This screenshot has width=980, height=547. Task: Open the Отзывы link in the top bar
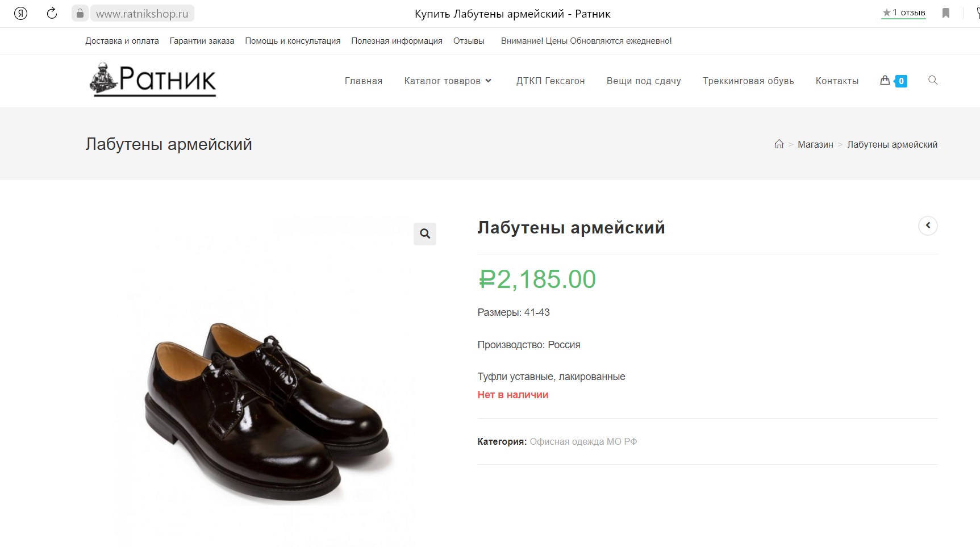coord(469,41)
